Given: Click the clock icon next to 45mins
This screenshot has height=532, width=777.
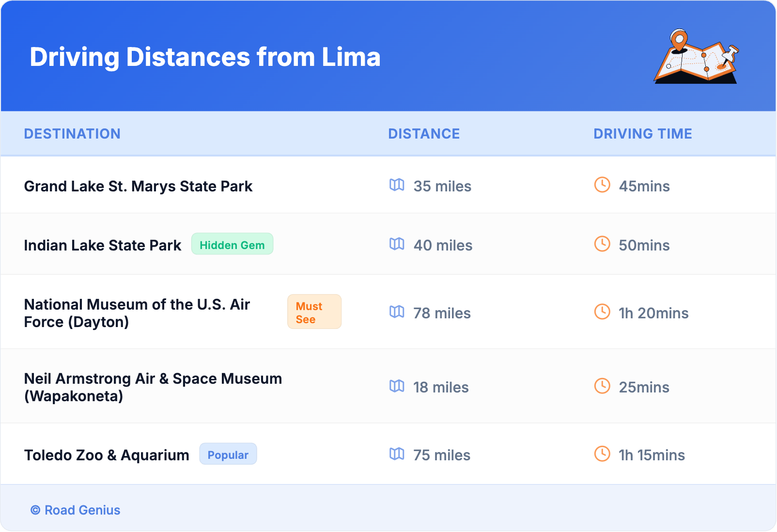Looking at the screenshot, I should [602, 185].
